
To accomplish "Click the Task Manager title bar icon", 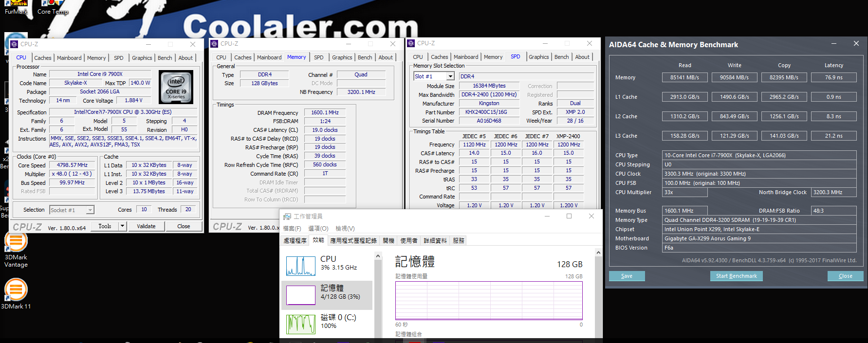I will (x=287, y=216).
